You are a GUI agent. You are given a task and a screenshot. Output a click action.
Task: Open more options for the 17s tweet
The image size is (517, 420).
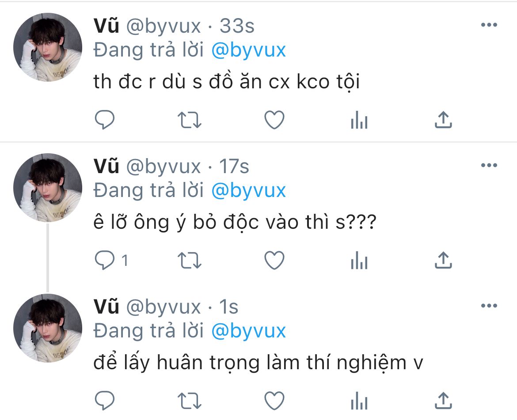click(x=489, y=165)
